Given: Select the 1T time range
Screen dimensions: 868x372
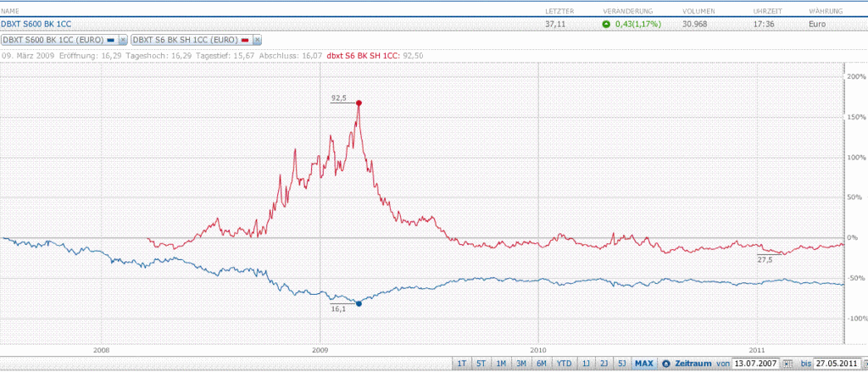Looking at the screenshot, I should tap(462, 363).
